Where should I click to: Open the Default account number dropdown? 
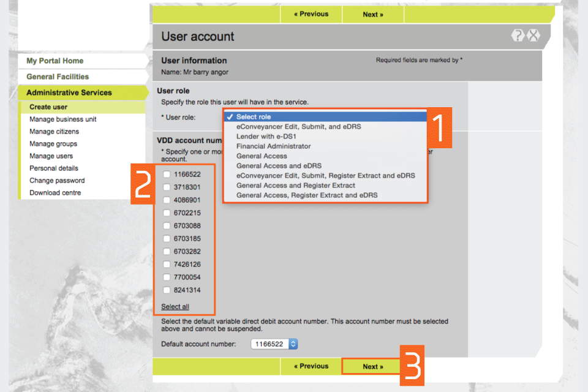274,344
